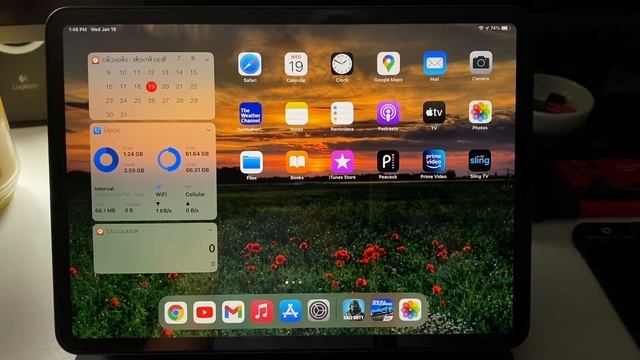
Task: Select date 26 in calendar widget
Action: [151, 100]
